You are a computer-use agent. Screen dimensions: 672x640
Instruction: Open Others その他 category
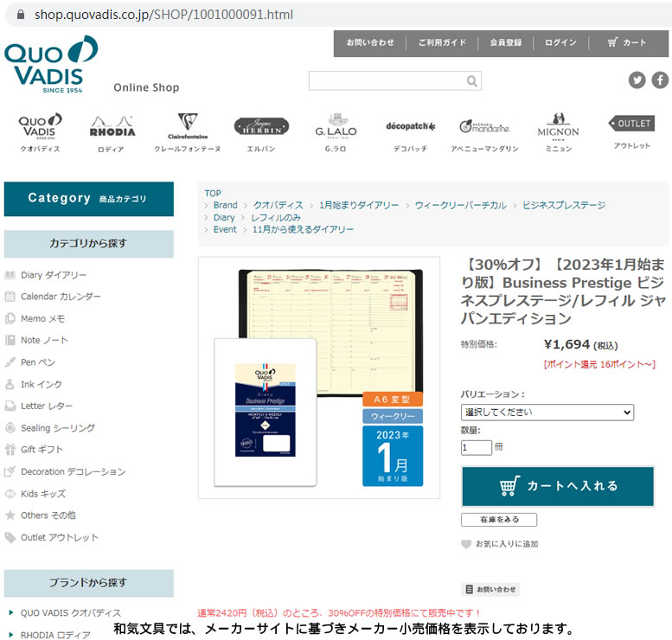click(48, 515)
